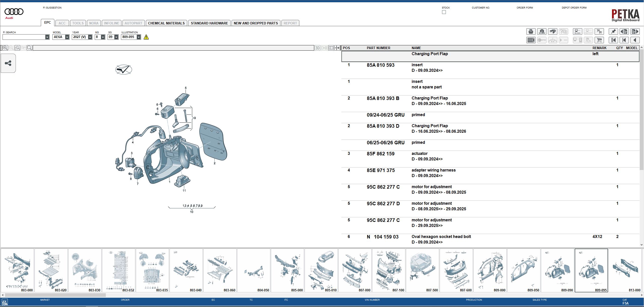Click part number 85A 810 593 in list
The width and height of the screenshot is (644, 307).
pos(381,65)
